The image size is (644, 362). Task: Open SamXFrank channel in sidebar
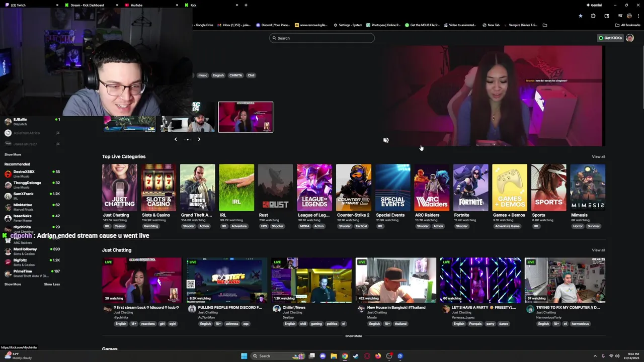pos(32,196)
